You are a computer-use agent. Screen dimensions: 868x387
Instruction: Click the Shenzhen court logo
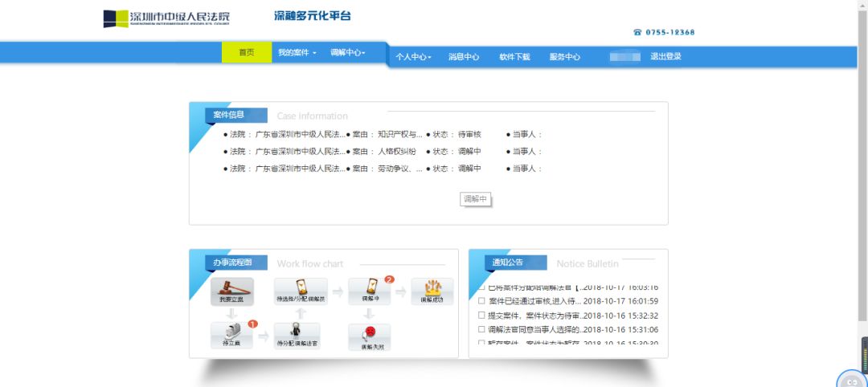(x=166, y=18)
